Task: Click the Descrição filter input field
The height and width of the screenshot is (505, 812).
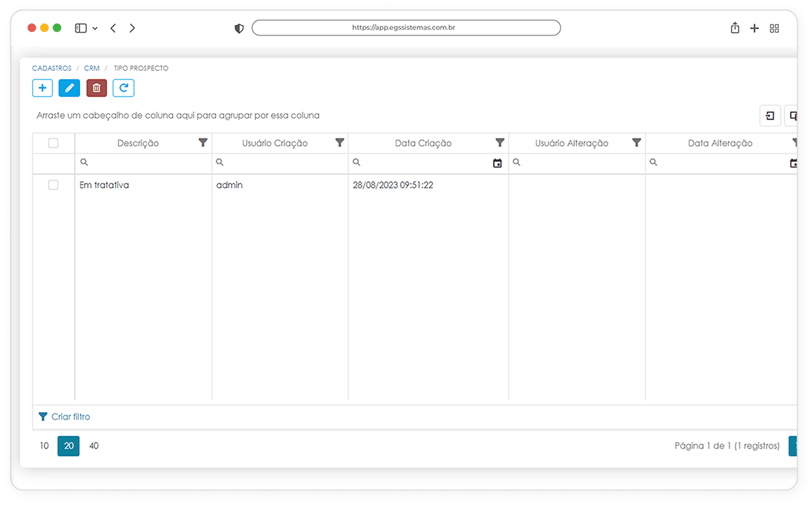Action: (x=143, y=163)
